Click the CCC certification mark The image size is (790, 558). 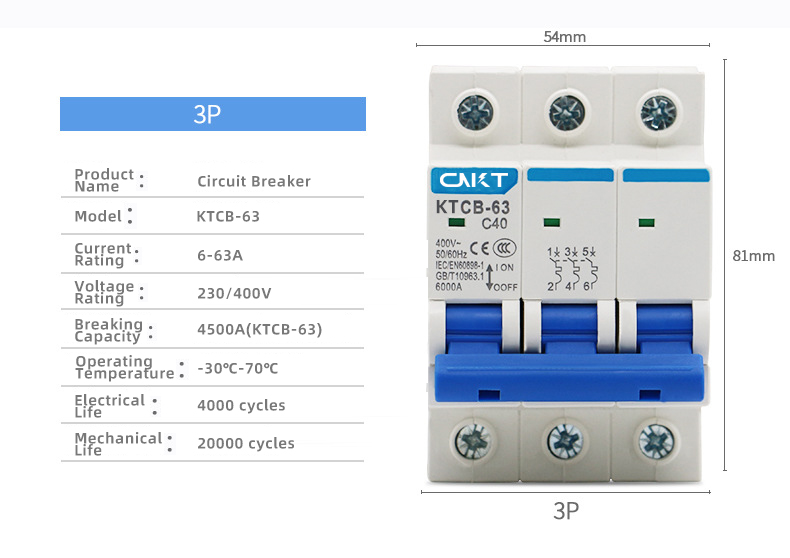(x=504, y=248)
